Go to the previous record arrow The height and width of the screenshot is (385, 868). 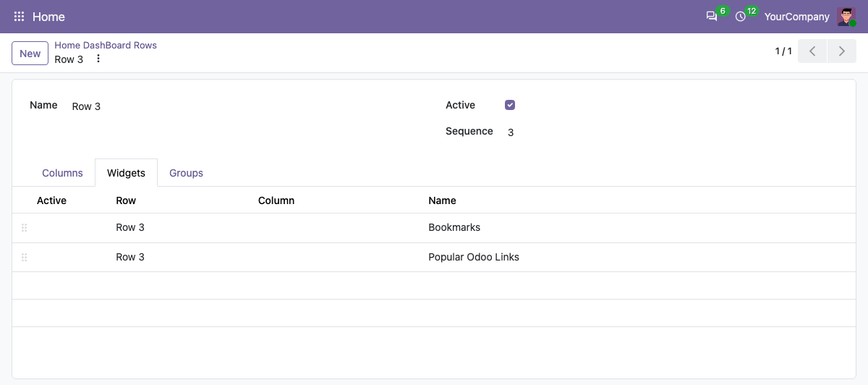[x=812, y=51]
